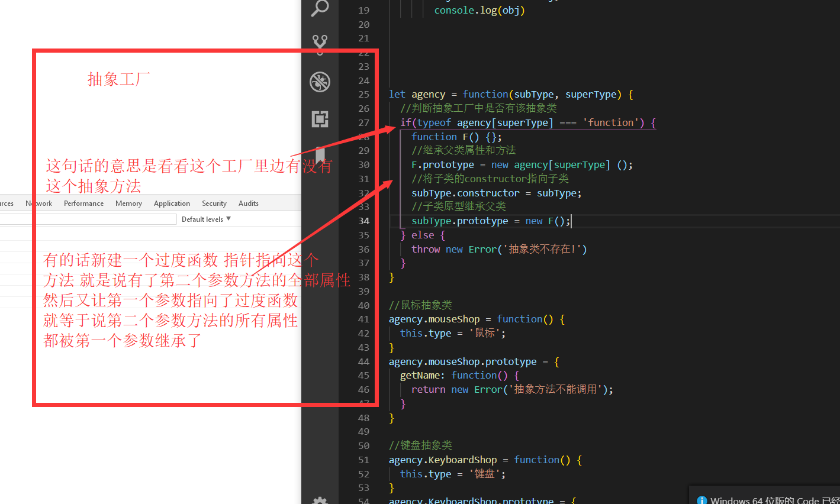Click the line this.type = '鼠标'
This screenshot has width=840, height=504.
[x=453, y=334]
